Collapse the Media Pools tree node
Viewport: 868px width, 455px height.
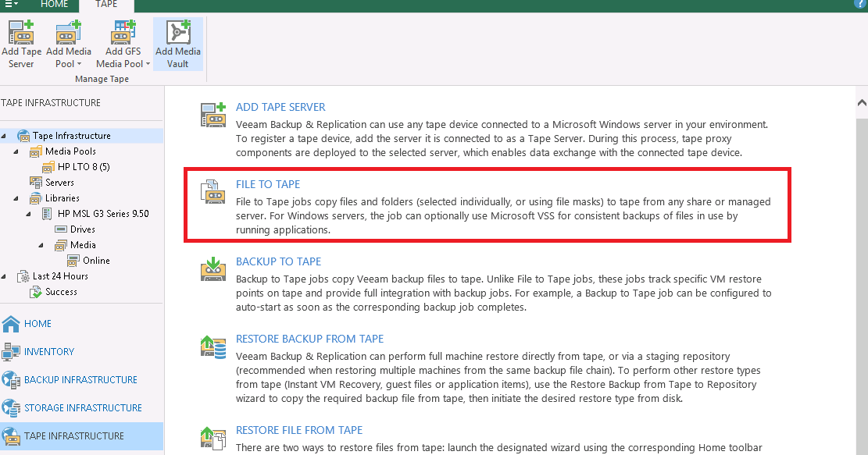point(17,151)
